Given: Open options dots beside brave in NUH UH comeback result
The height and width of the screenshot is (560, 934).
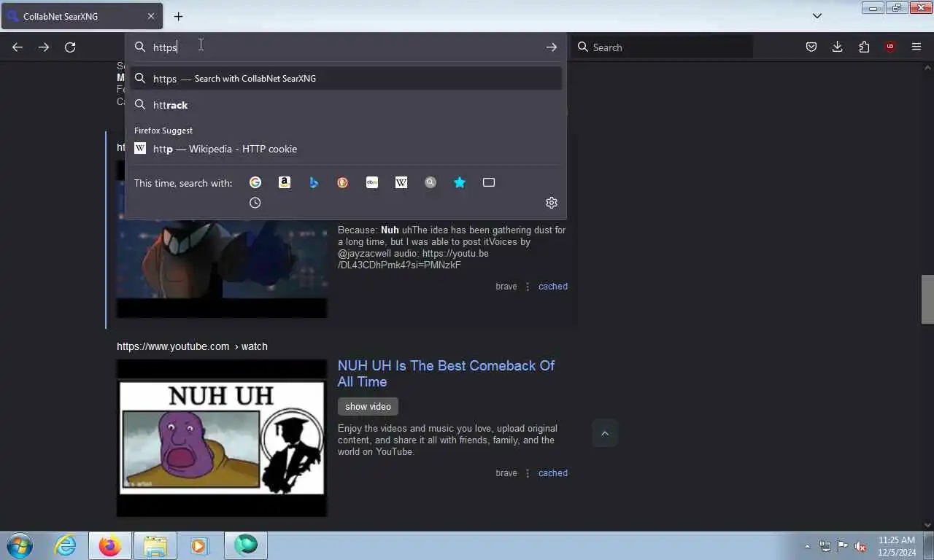Looking at the screenshot, I should (528, 473).
